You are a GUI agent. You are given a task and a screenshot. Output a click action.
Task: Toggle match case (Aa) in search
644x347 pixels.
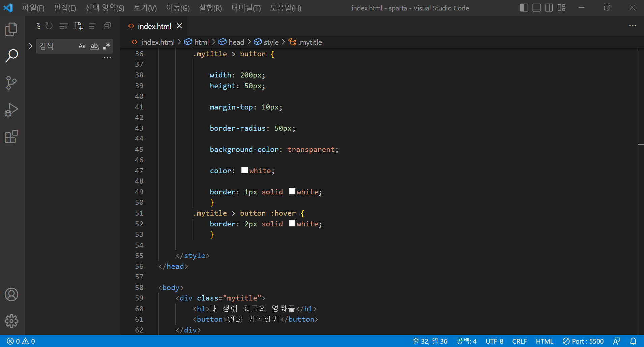tap(82, 46)
